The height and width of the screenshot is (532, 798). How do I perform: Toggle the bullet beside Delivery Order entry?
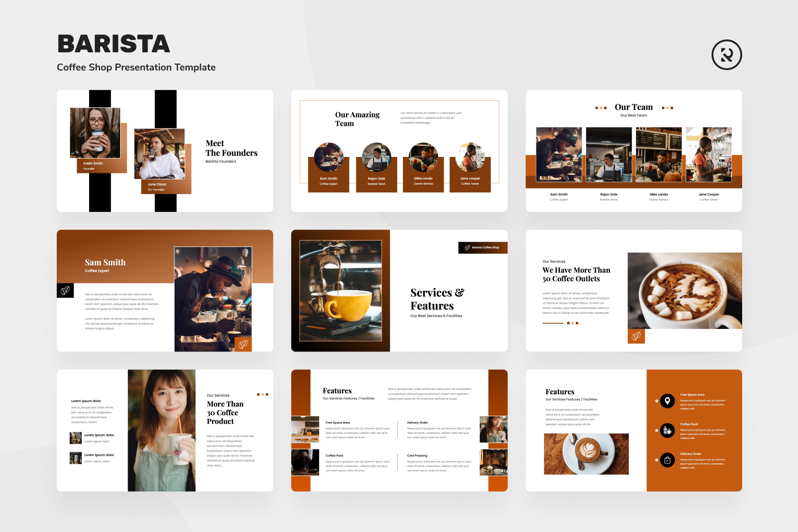pyautogui.click(x=657, y=460)
